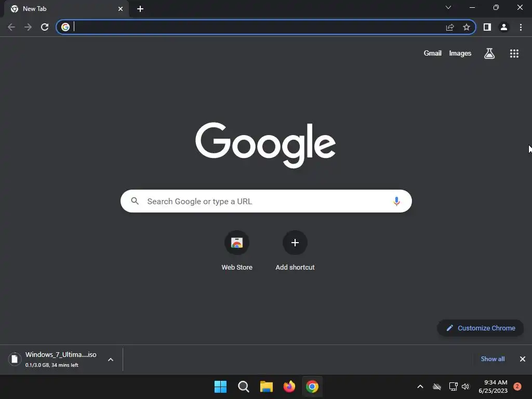This screenshot has width=532, height=399.
Task: Click the forward navigation arrow
Action: (28, 27)
